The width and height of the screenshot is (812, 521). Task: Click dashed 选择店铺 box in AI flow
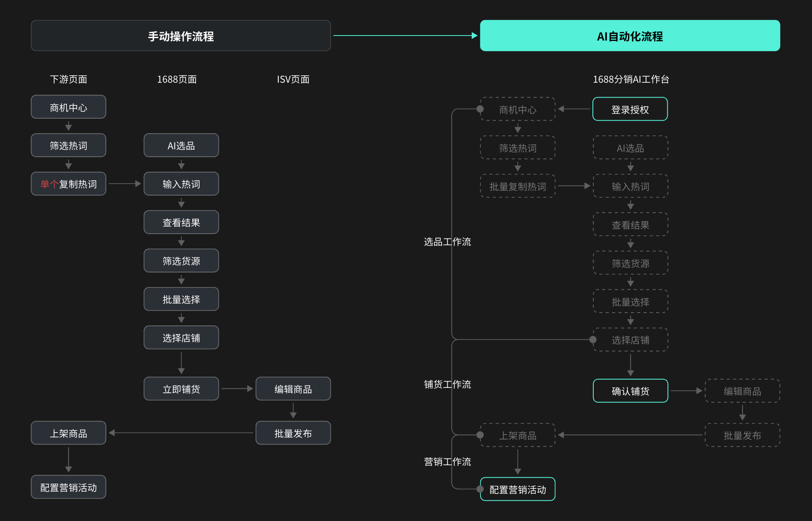(630, 340)
